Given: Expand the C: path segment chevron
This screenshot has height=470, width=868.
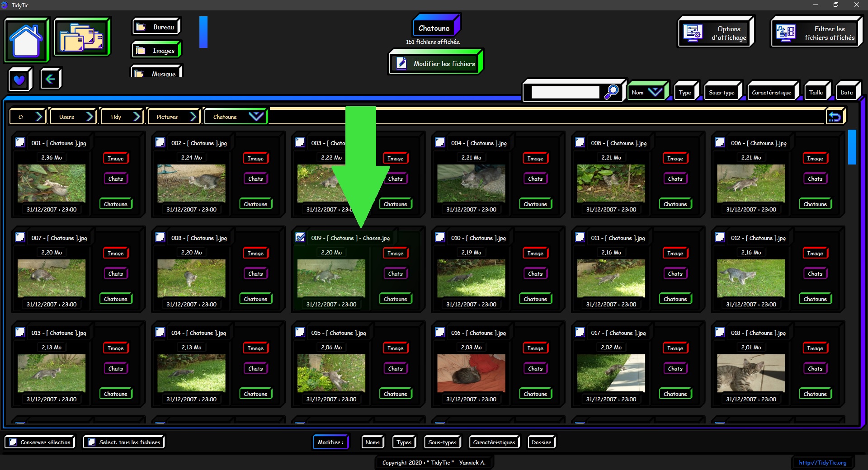Looking at the screenshot, I should coord(39,117).
